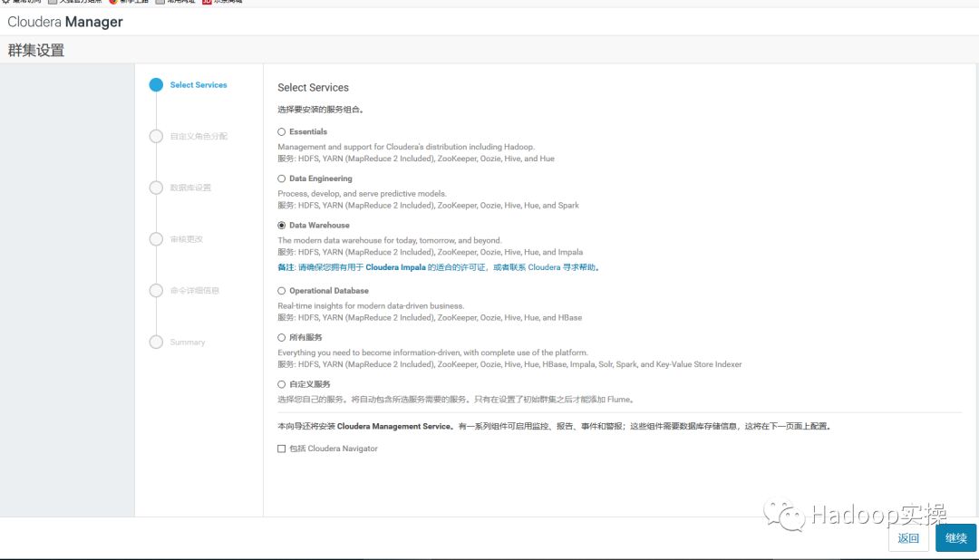The height and width of the screenshot is (560, 979).
Task: Click the Summary step circle
Action: click(x=156, y=343)
